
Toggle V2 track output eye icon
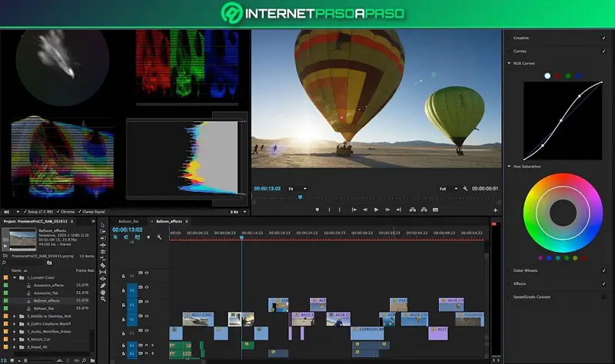coord(147,318)
